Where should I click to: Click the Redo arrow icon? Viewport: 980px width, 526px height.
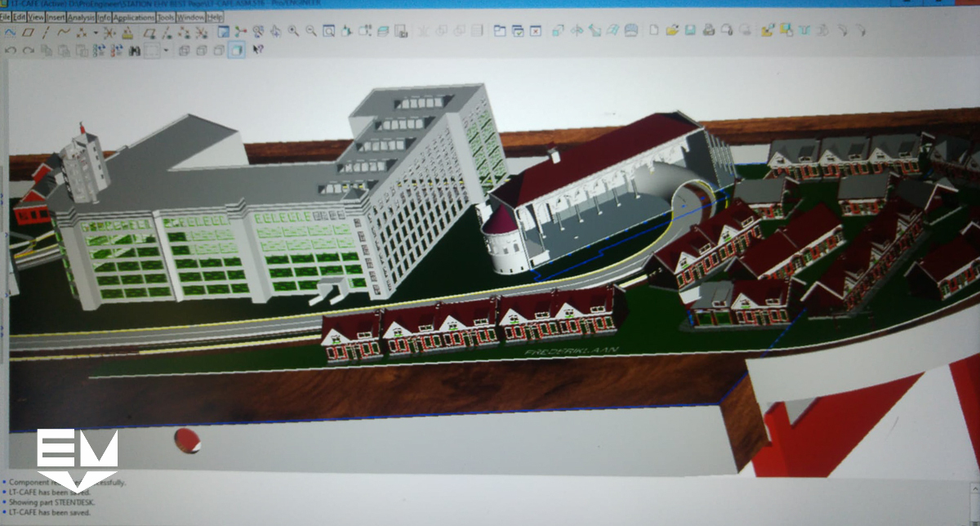(29, 51)
